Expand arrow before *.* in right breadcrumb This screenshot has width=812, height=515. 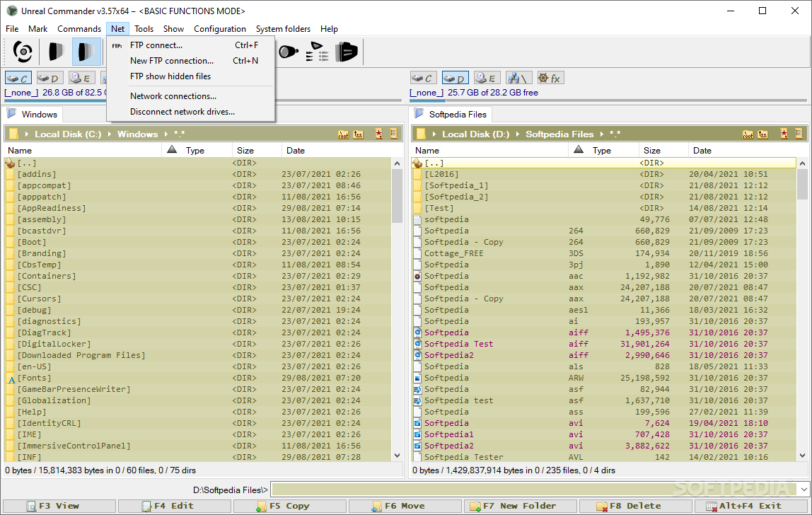602,134
